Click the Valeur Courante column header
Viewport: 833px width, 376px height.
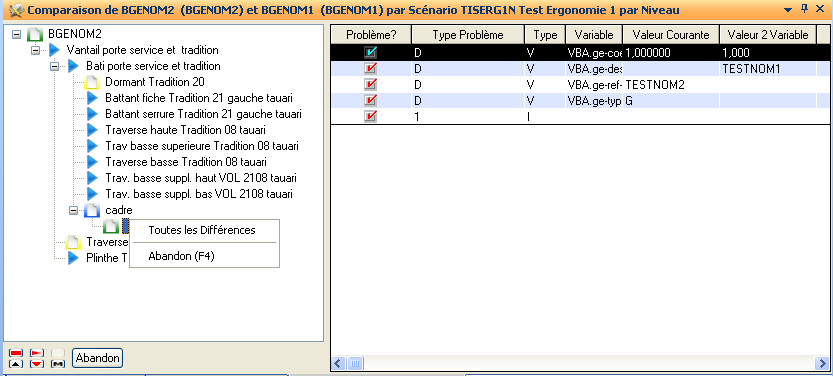pyautogui.click(x=670, y=35)
